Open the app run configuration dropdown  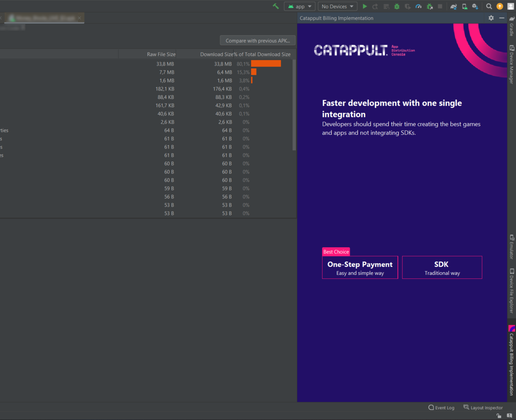point(300,6)
